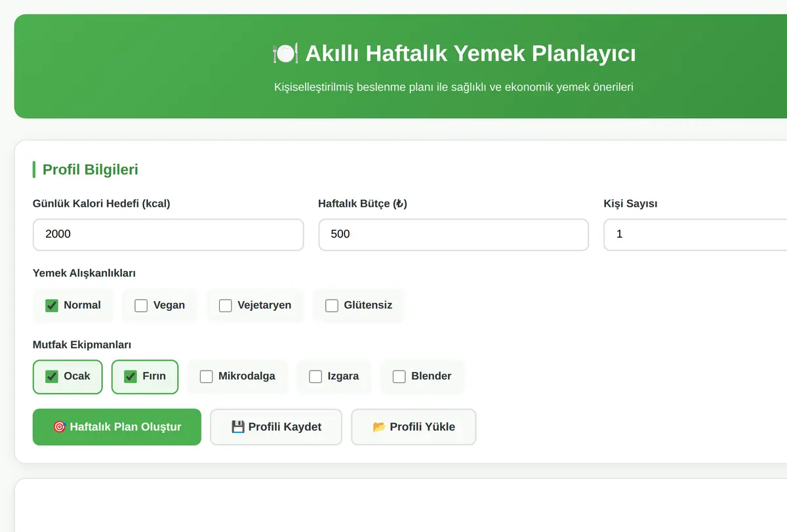Focus the Günlük Kalori Hedefi input field

coord(169,234)
